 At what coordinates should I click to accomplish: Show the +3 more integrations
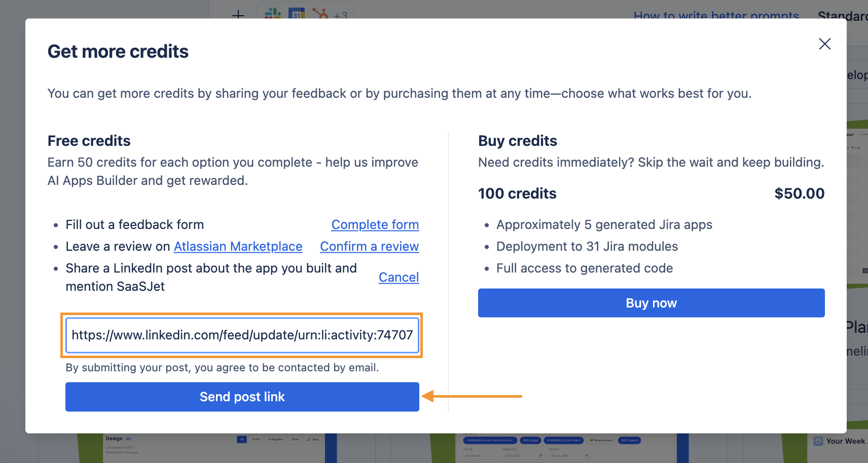[341, 16]
